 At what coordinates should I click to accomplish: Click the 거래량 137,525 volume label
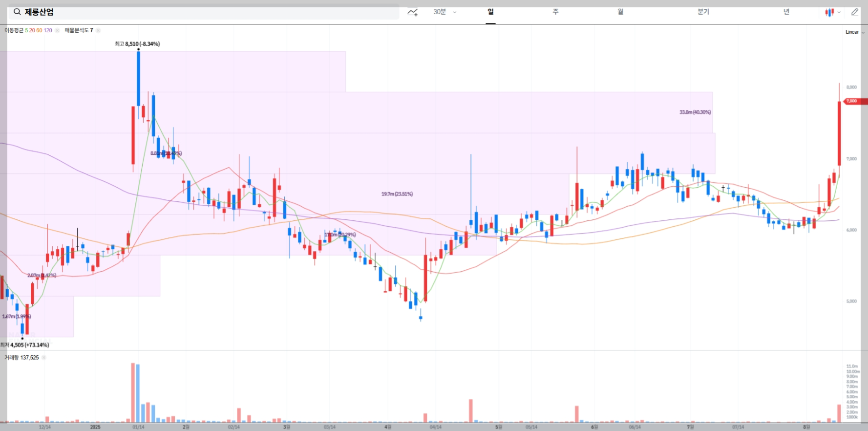(x=21, y=358)
